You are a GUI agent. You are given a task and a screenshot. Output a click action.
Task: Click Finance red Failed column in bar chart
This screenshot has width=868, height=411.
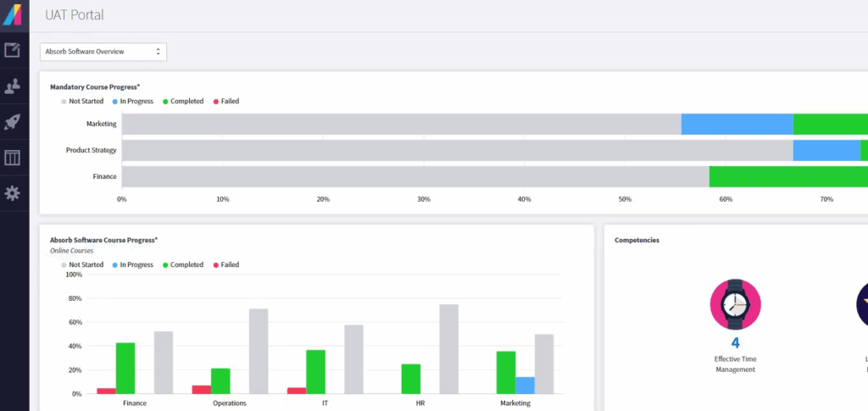pyautogui.click(x=106, y=391)
